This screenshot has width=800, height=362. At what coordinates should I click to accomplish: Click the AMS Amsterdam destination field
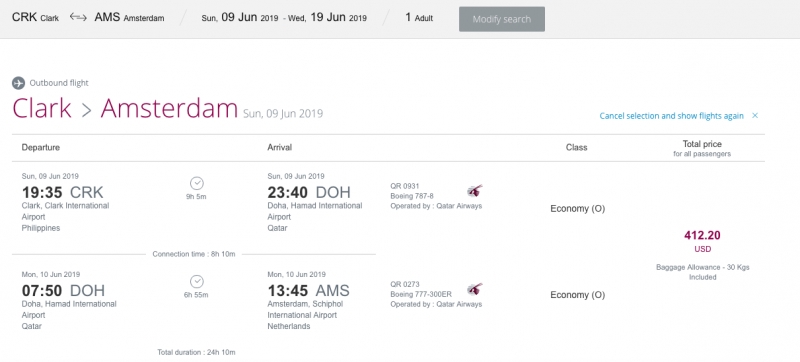click(x=129, y=17)
